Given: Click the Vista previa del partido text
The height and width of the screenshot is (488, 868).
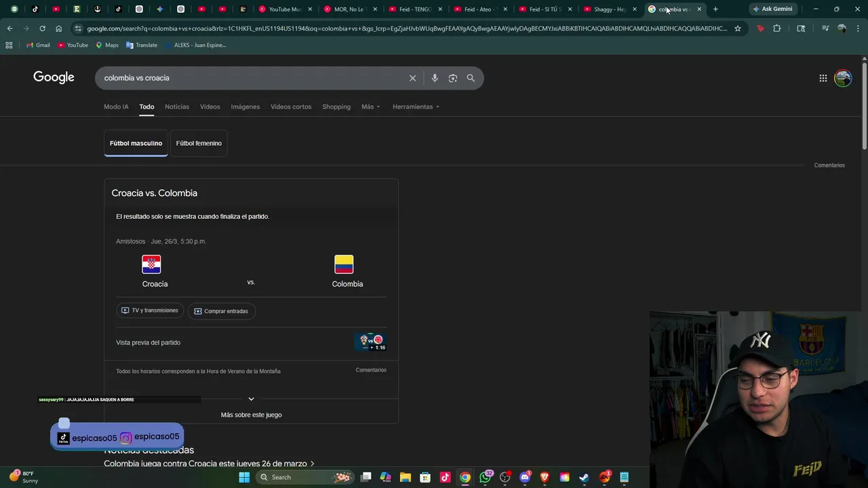Looking at the screenshot, I should click(148, 342).
